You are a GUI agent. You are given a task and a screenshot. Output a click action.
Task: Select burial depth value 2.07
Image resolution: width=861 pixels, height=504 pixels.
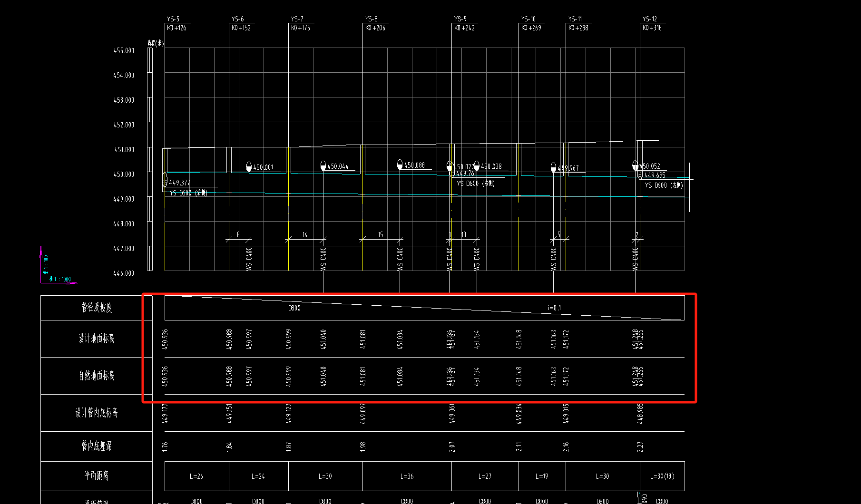coord(452,446)
